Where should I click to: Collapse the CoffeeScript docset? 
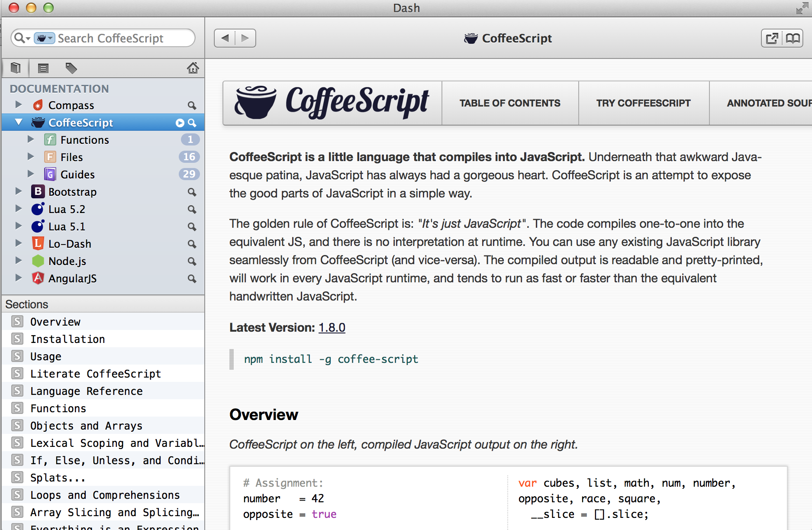pos(19,122)
